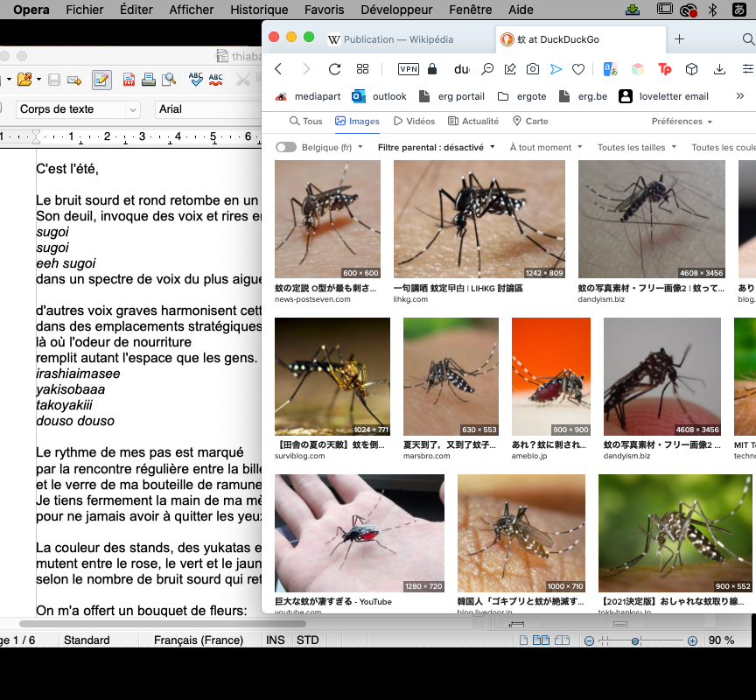756x700 pixels.
Task: Toggle the Belgique (fr) region switch
Action: coord(286,147)
